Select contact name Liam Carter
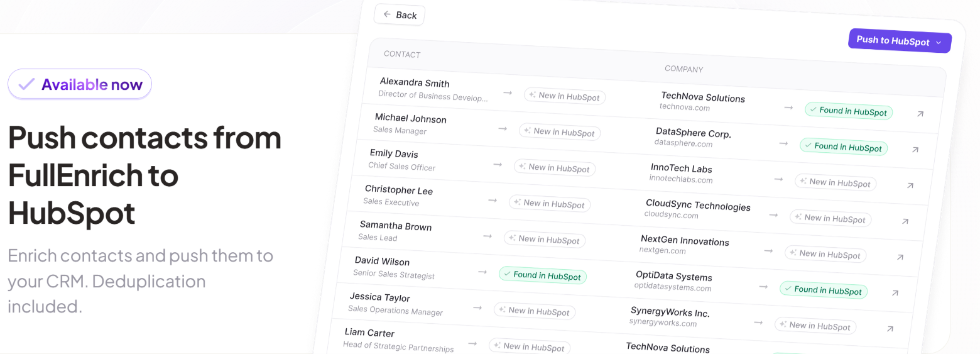 tap(369, 333)
